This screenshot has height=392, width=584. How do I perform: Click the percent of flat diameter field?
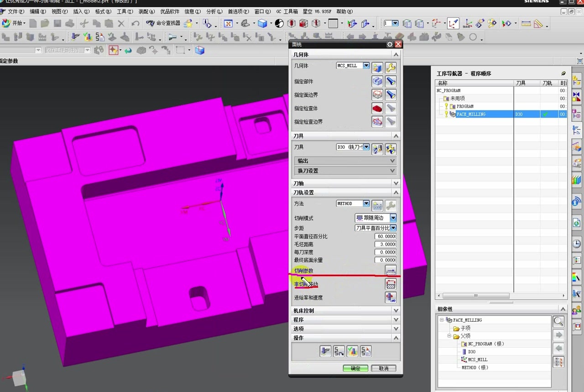coord(386,237)
